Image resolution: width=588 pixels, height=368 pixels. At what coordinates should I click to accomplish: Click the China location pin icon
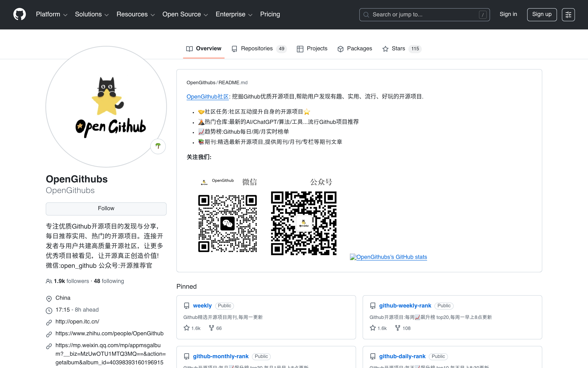point(49,299)
